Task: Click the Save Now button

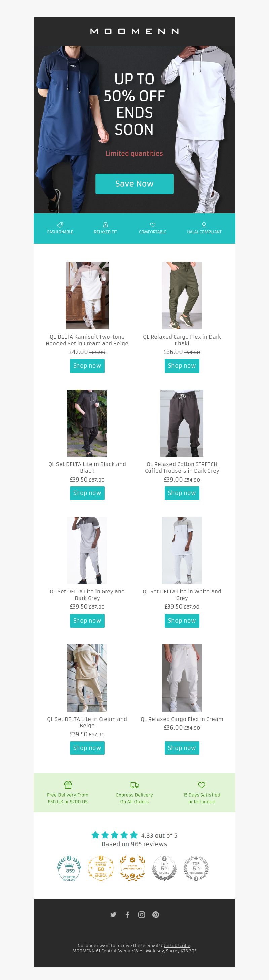Action: tap(134, 184)
